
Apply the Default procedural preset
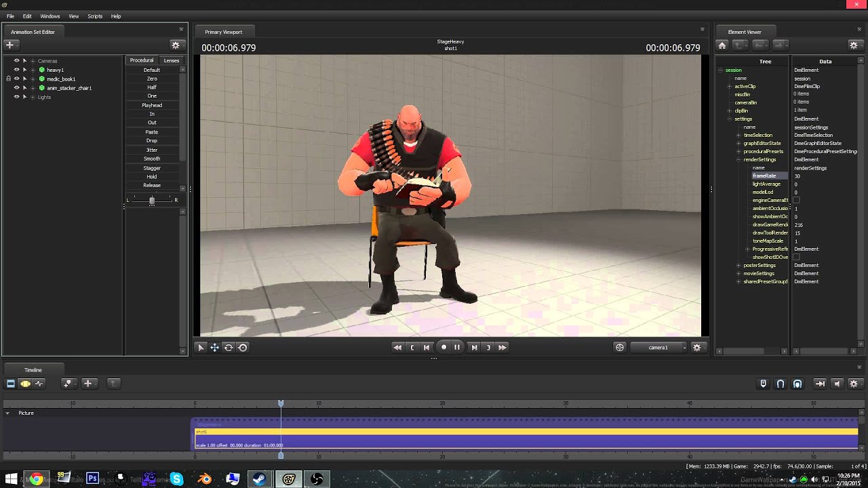pos(152,70)
